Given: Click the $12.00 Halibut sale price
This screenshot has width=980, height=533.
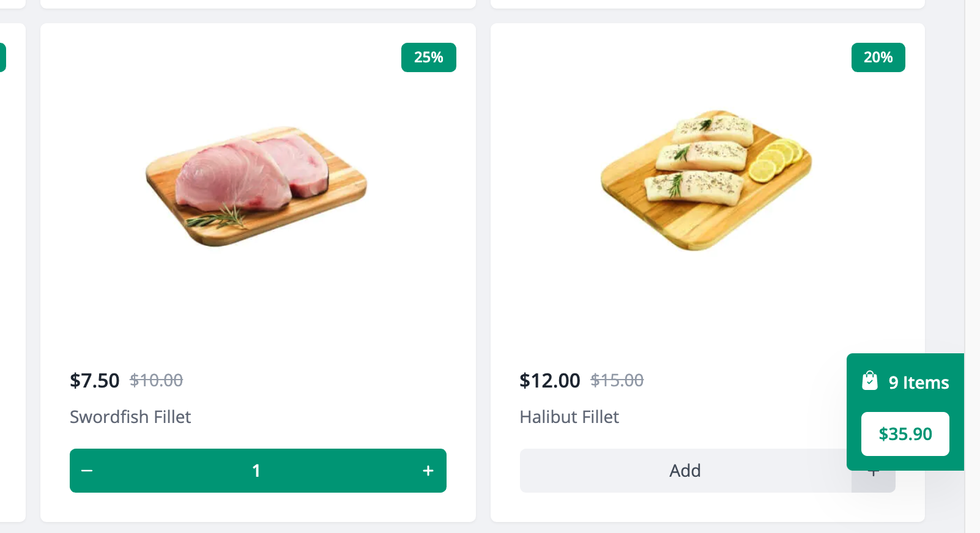Looking at the screenshot, I should (550, 380).
